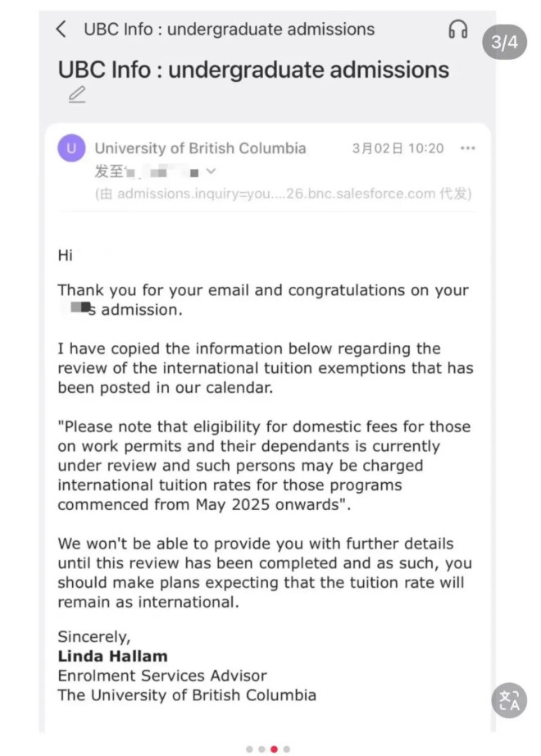This screenshot has height=756, width=541.
Task: Click the purple "U" sender avatar
Action: coord(72,148)
